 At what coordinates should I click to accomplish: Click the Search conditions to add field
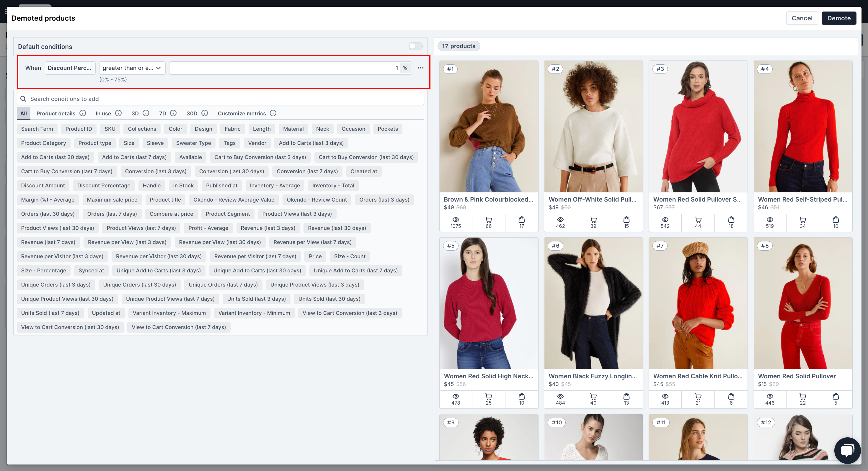tap(220, 99)
